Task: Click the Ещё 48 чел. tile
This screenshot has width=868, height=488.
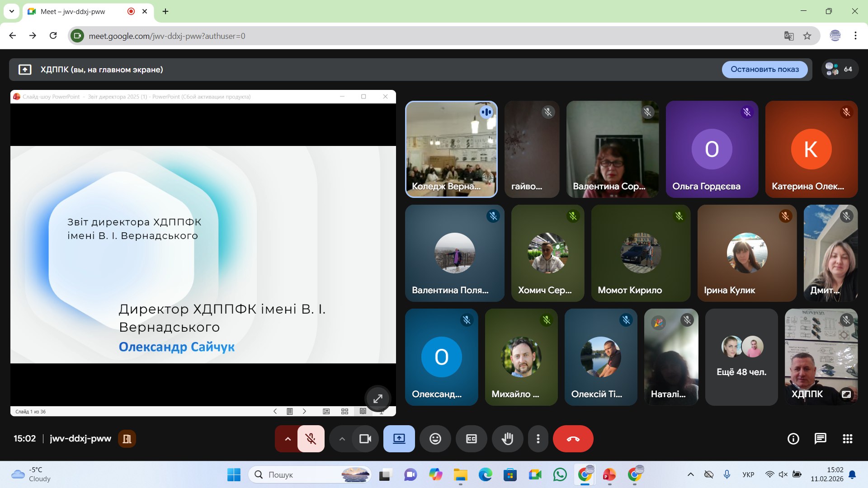Action: coord(741,357)
